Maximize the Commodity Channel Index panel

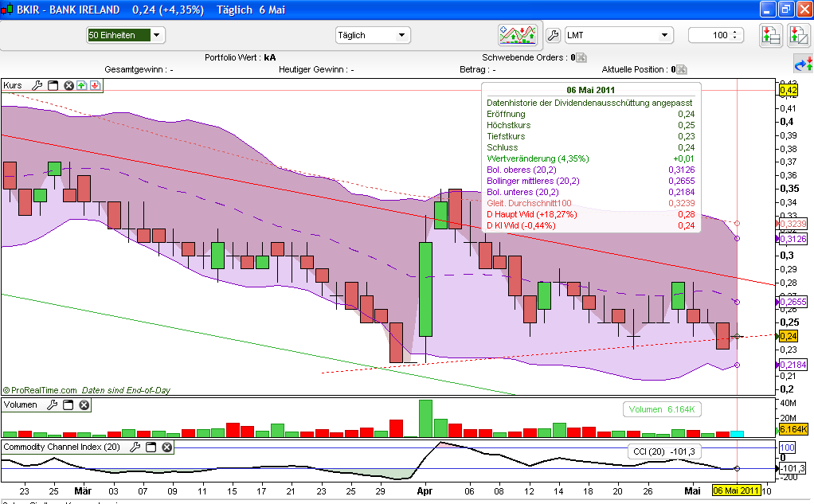click(x=151, y=447)
